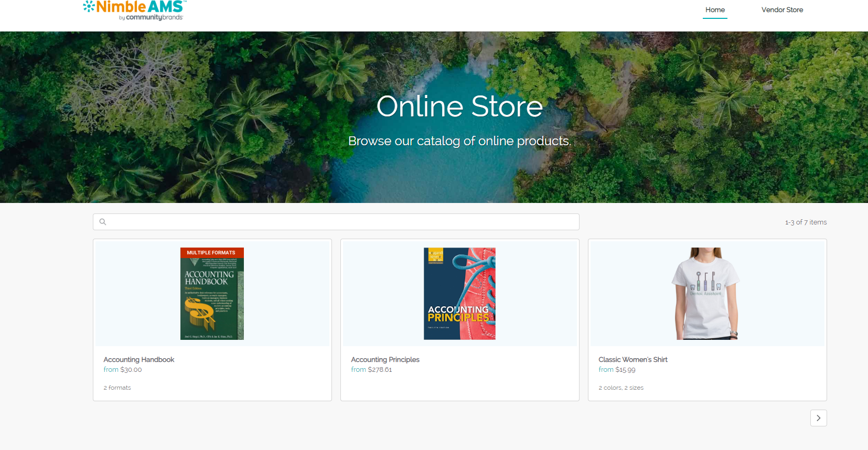
Task: Click the search magnifier icon
Action: (103, 222)
